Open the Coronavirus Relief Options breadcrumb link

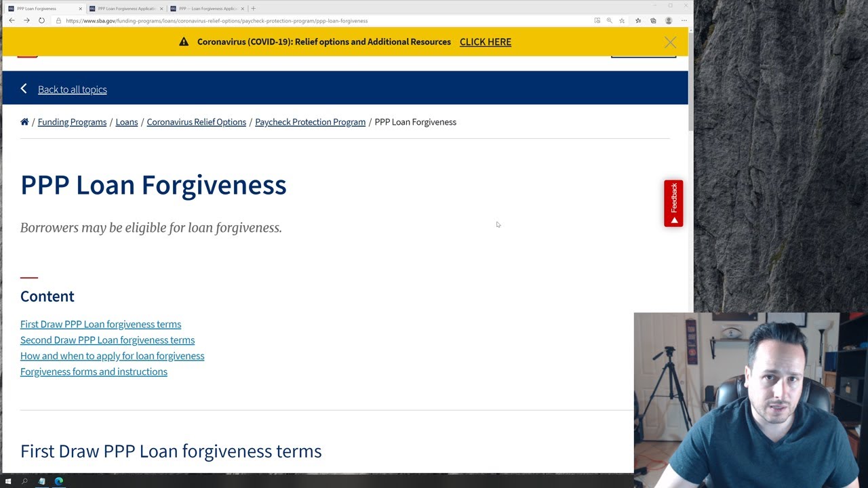tap(197, 122)
